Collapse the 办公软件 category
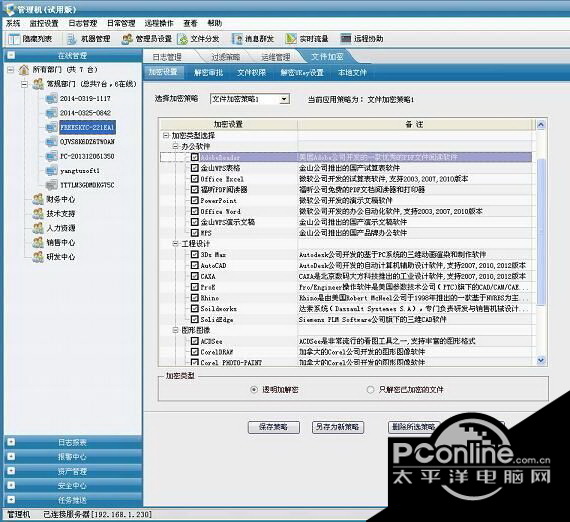 tap(175, 146)
